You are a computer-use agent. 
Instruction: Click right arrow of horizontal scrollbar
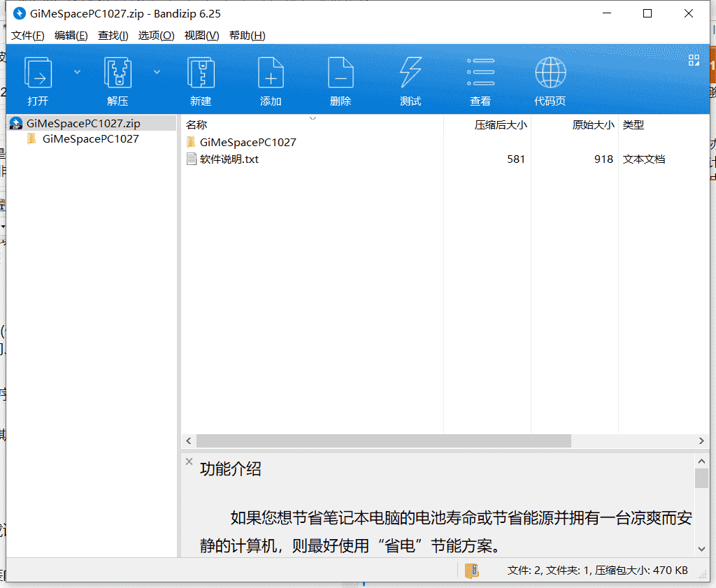[701, 440]
